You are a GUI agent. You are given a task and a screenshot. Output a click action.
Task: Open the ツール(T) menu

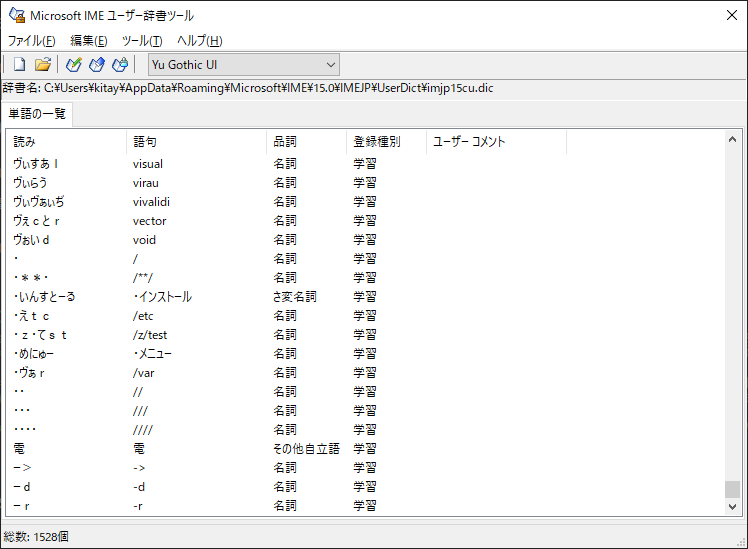click(x=142, y=41)
